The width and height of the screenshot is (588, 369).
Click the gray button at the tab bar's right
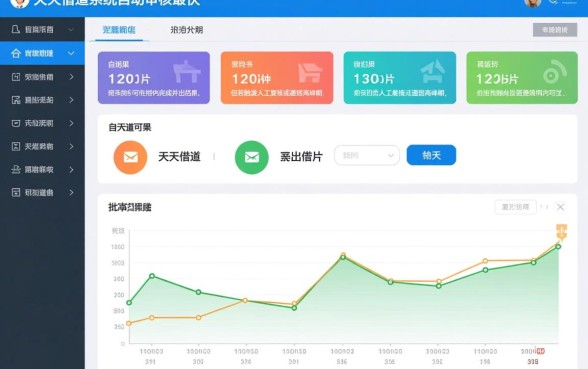[555, 30]
